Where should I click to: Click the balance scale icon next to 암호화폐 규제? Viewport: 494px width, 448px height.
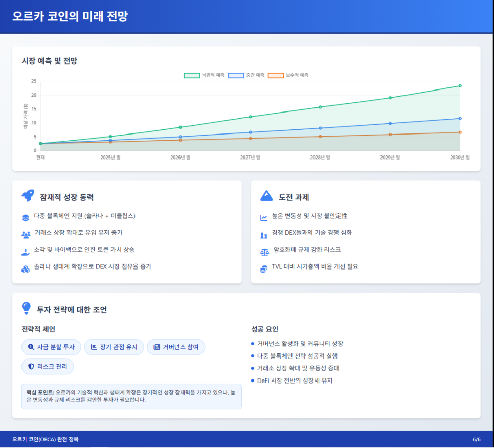point(264,252)
